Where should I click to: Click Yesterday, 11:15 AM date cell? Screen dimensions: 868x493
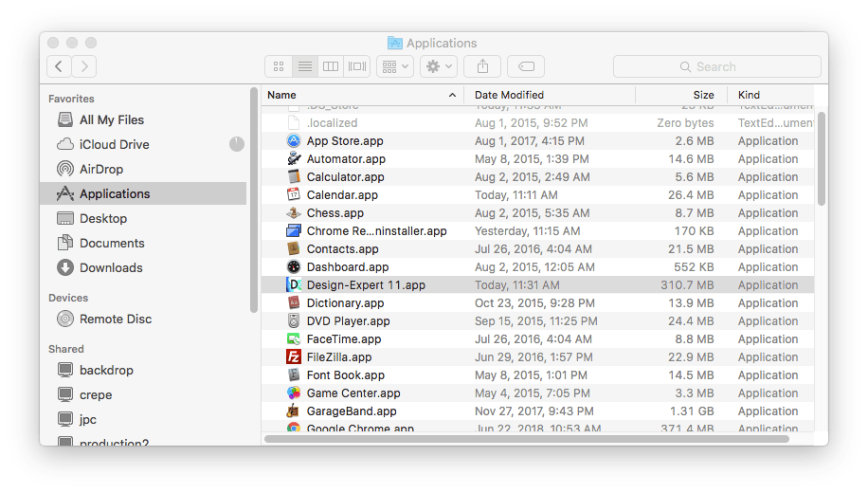527,231
